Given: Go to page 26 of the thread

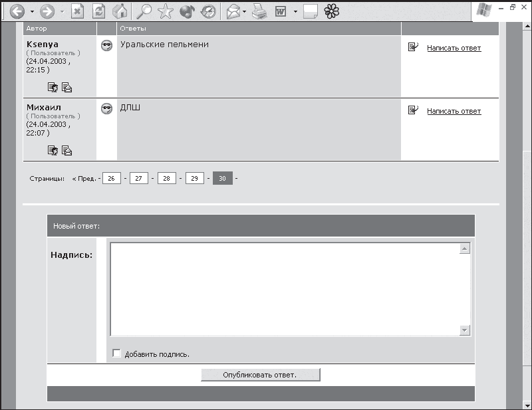Looking at the screenshot, I should [112, 178].
